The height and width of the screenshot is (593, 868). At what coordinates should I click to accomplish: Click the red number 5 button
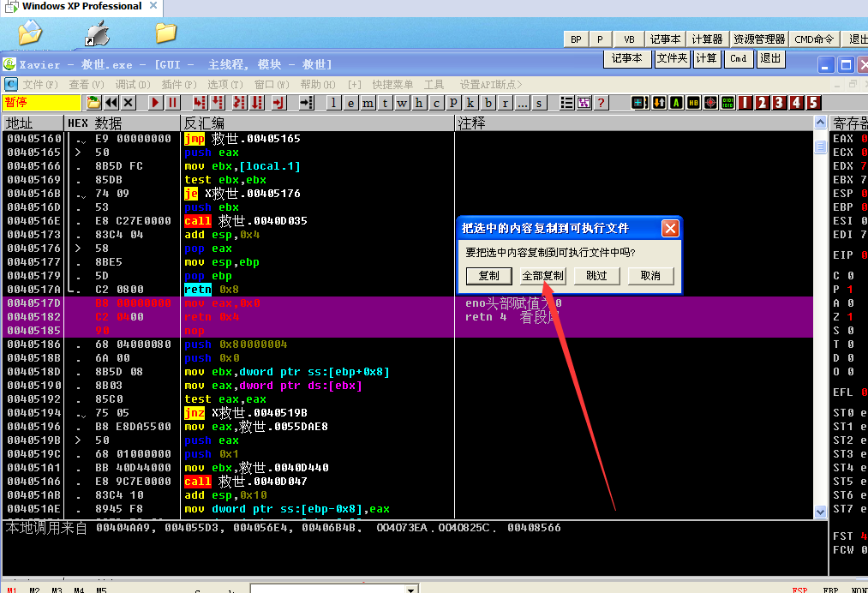click(x=813, y=103)
